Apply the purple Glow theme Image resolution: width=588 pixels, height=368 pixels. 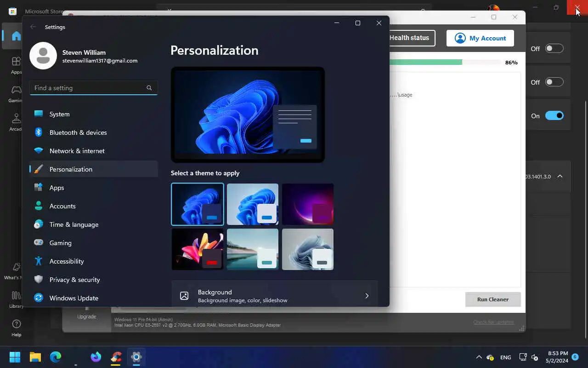(x=308, y=204)
